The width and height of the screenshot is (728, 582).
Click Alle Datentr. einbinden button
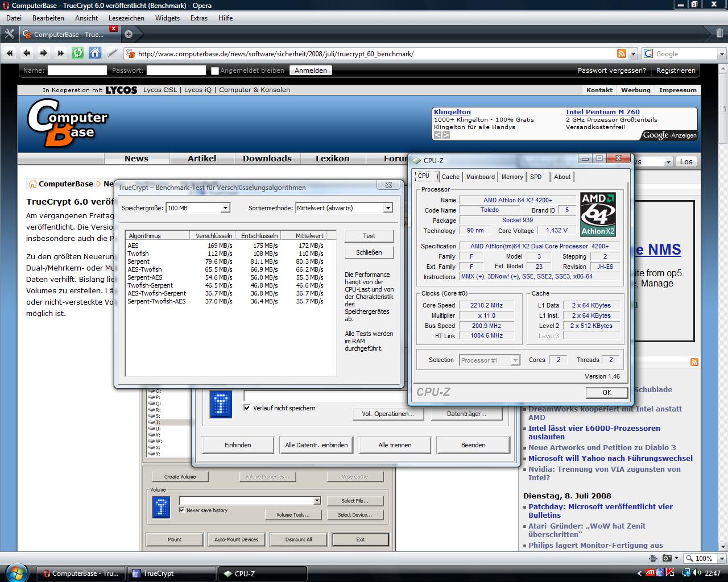[x=316, y=445]
